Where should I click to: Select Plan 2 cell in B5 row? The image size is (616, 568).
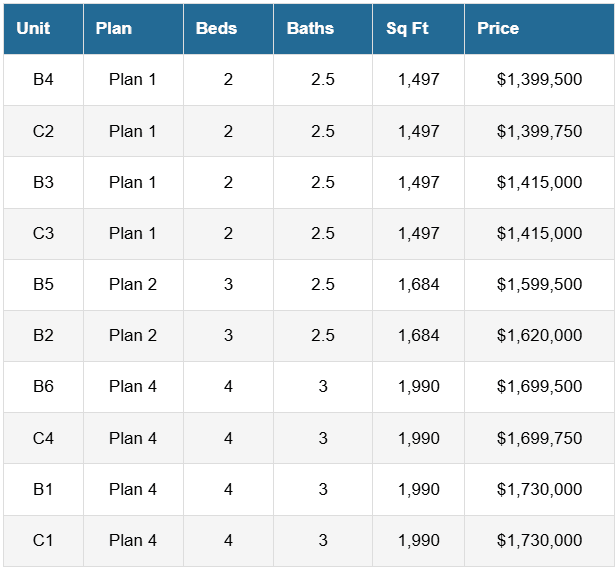133,284
